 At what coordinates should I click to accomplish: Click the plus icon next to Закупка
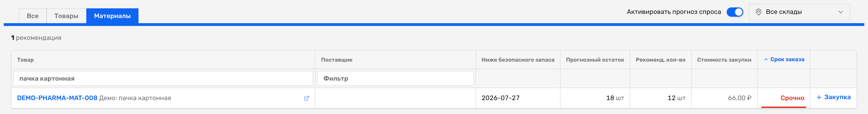819,97
